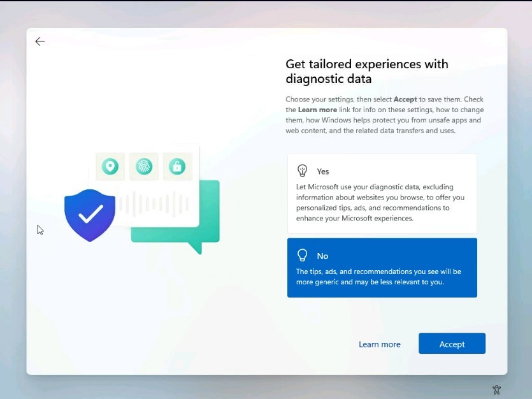This screenshot has width=532, height=399.
Task: Click bold 'Accept' word in the instruction paragraph
Action: point(405,99)
